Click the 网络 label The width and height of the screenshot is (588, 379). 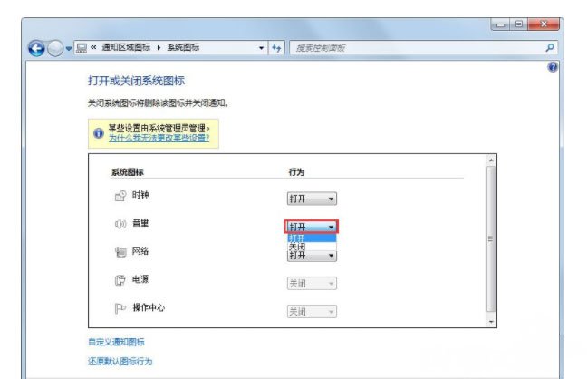(x=140, y=251)
